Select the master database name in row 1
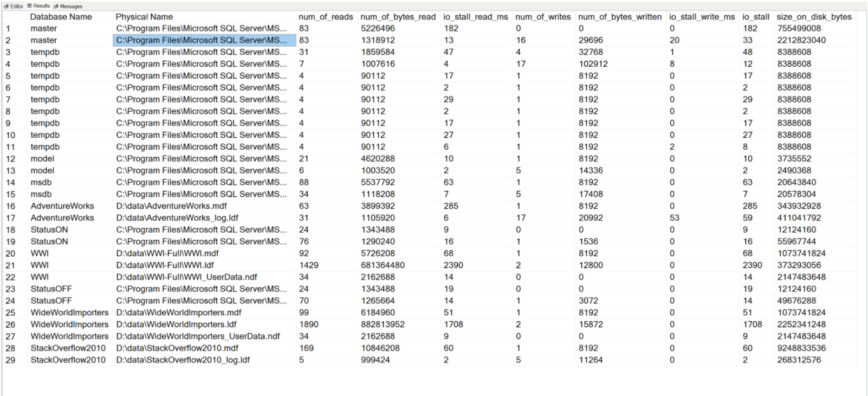This screenshot has height=396, width=868. [x=44, y=28]
